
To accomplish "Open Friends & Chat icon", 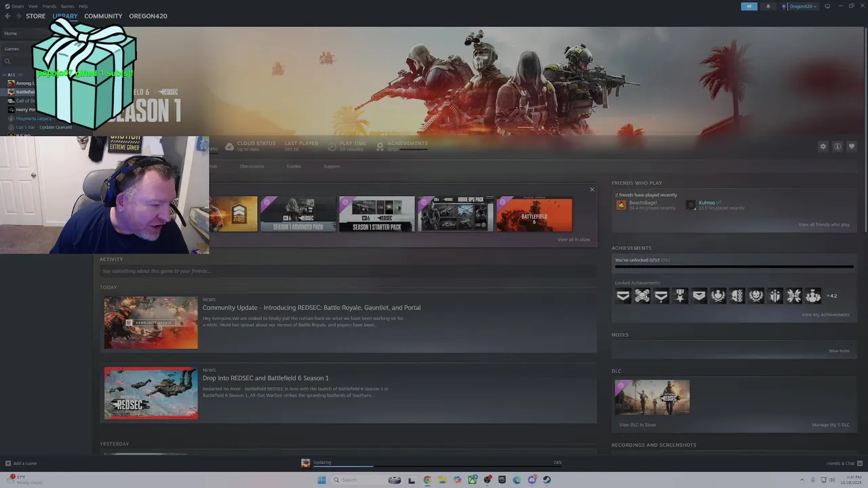I will point(859,463).
